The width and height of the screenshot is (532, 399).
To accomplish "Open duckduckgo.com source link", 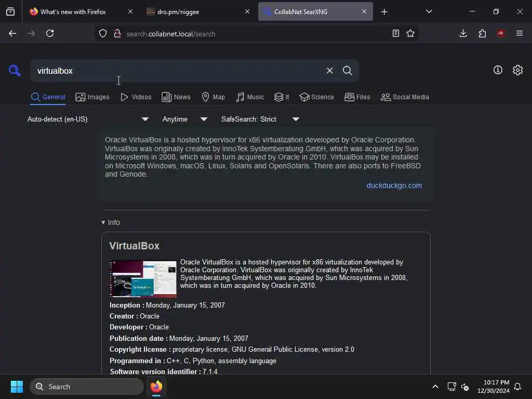I will click(x=394, y=185).
